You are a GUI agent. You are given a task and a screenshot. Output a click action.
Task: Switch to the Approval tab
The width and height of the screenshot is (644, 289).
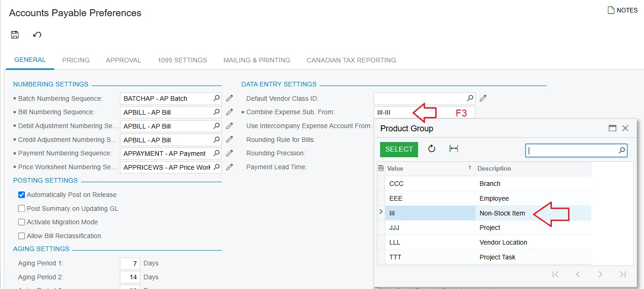124,60
